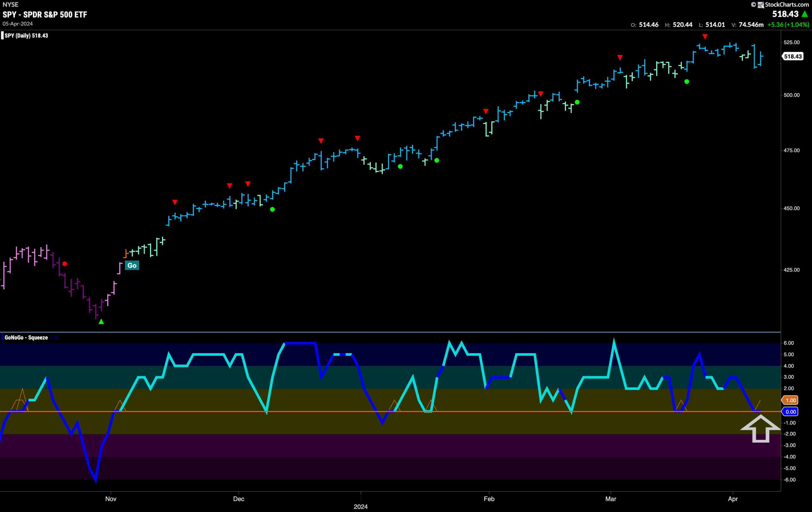Select the red triangle above the mid-November bars
Image resolution: width=812 pixels, height=512 pixels.
tap(175, 202)
